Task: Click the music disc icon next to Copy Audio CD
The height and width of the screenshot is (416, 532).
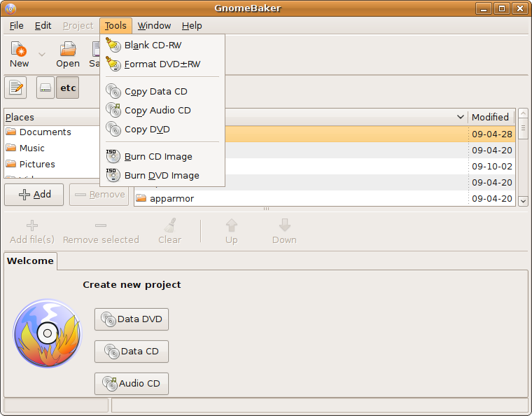Action: (x=113, y=110)
